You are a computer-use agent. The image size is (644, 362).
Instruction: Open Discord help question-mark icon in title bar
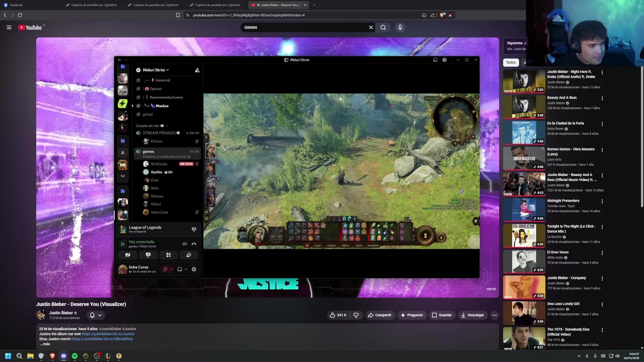(444, 60)
